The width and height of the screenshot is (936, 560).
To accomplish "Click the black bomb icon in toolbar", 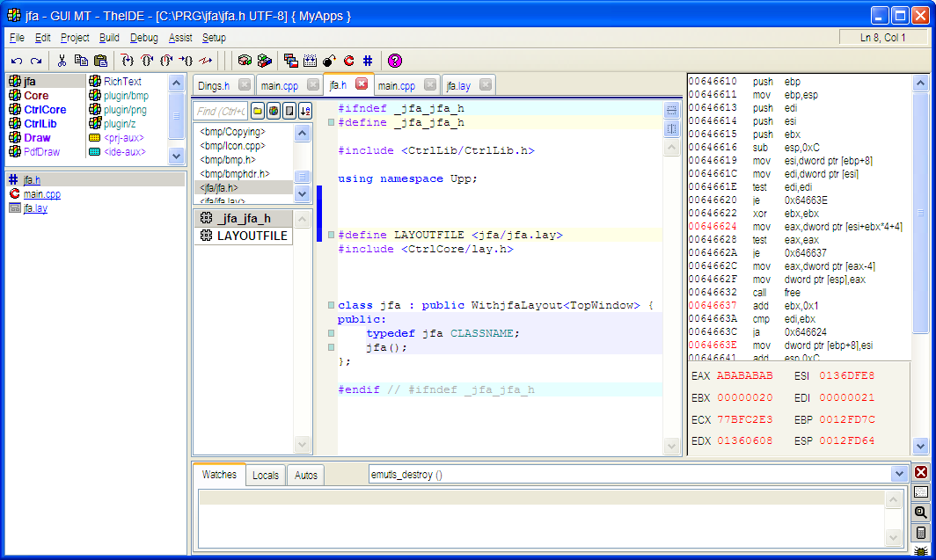I will click(329, 61).
